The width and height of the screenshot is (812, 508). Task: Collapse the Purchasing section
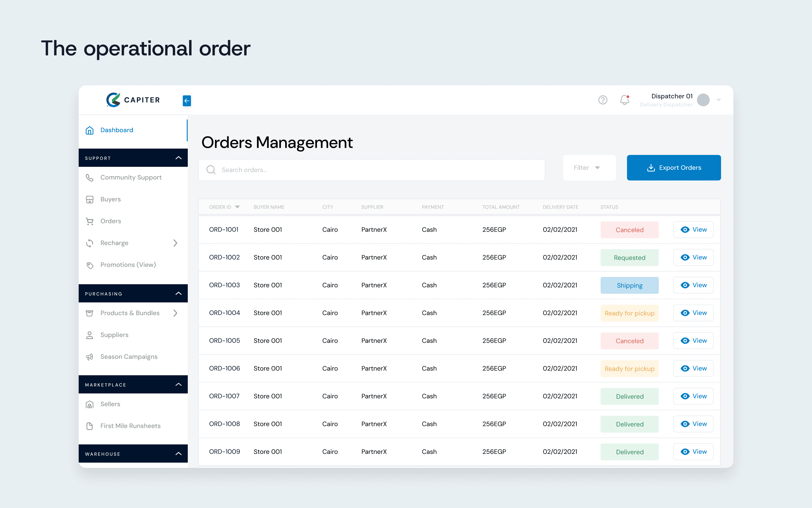(x=178, y=294)
